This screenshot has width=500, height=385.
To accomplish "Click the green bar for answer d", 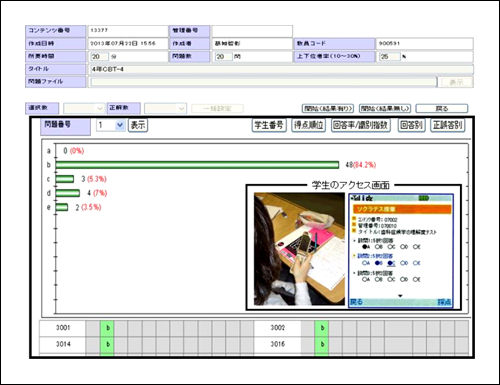I will pos(68,193).
